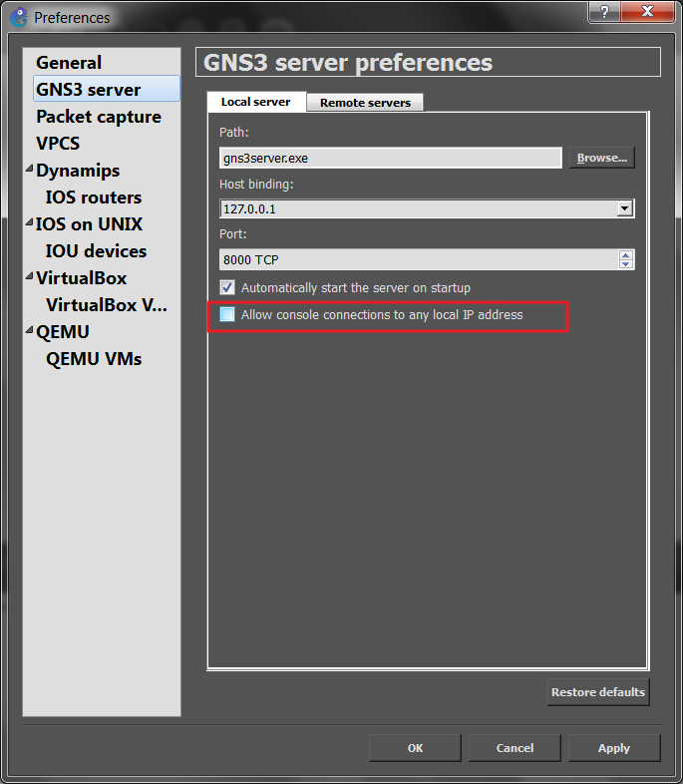The width and height of the screenshot is (683, 784).
Task: Collapse the VirtualBox tree arrow
Action: [30, 276]
